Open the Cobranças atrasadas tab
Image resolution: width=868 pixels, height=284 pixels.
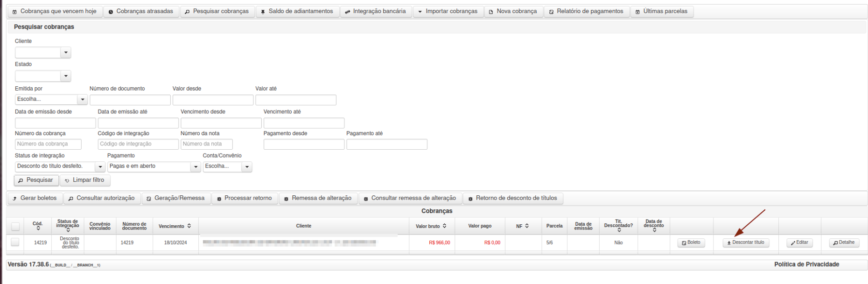coord(141,11)
